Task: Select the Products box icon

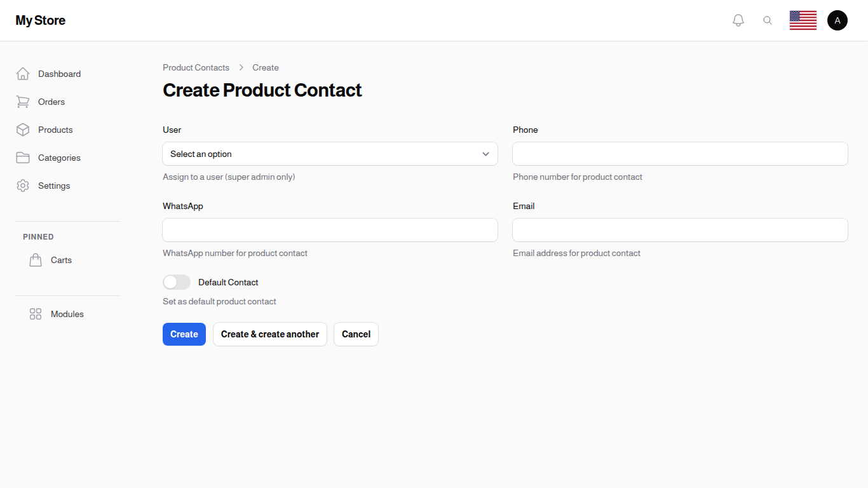Action: (x=23, y=130)
